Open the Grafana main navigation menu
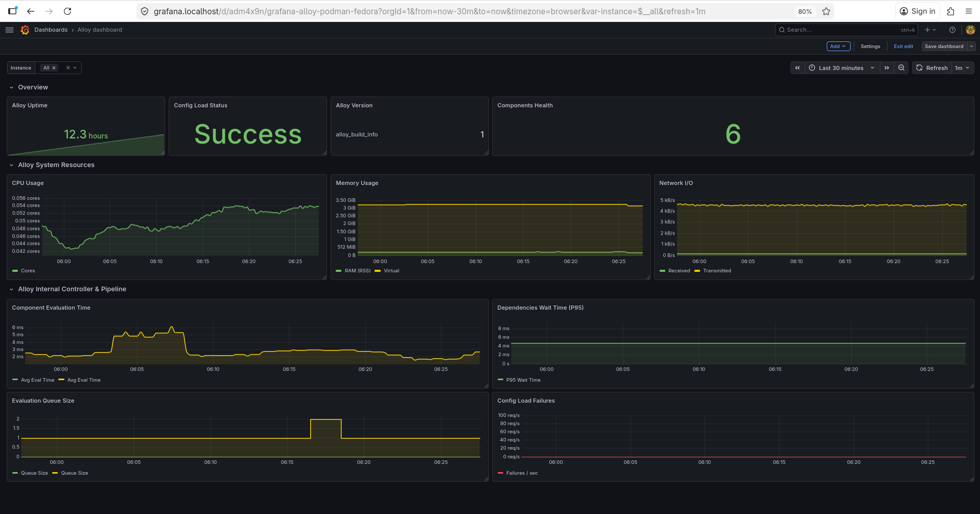980x514 pixels. click(x=9, y=30)
